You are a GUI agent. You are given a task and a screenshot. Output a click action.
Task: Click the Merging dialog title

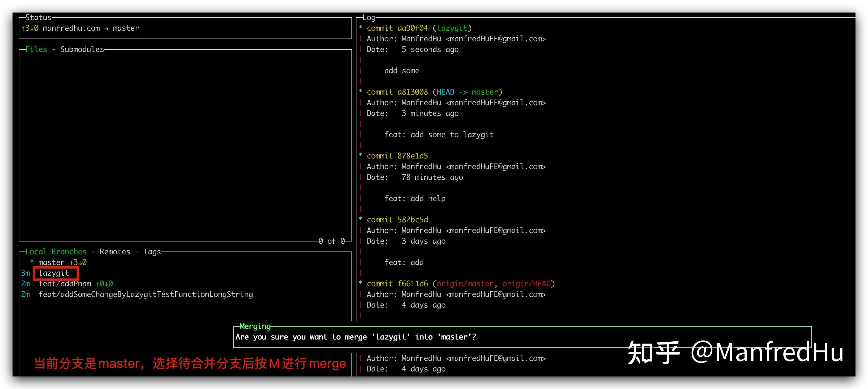pyautogui.click(x=255, y=326)
